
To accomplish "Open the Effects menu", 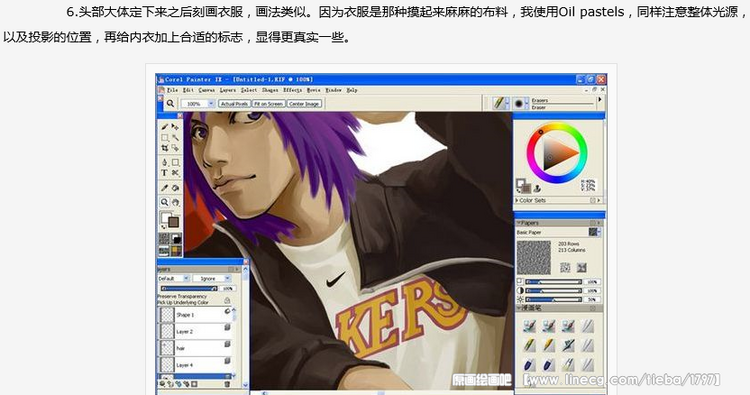I will coord(292,90).
